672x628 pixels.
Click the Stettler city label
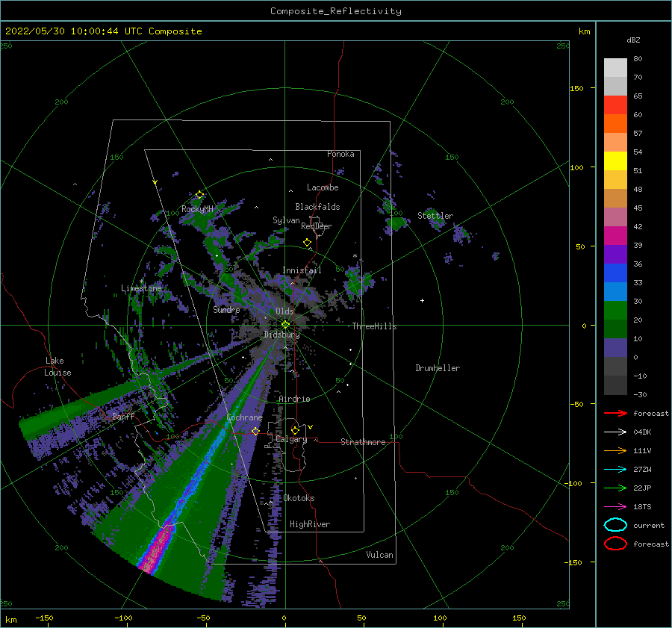coord(435,216)
